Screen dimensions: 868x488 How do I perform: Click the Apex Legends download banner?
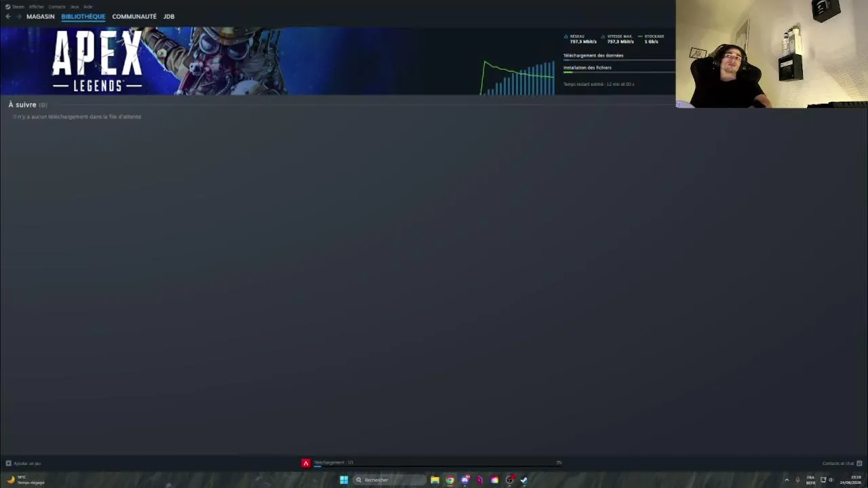point(142,61)
